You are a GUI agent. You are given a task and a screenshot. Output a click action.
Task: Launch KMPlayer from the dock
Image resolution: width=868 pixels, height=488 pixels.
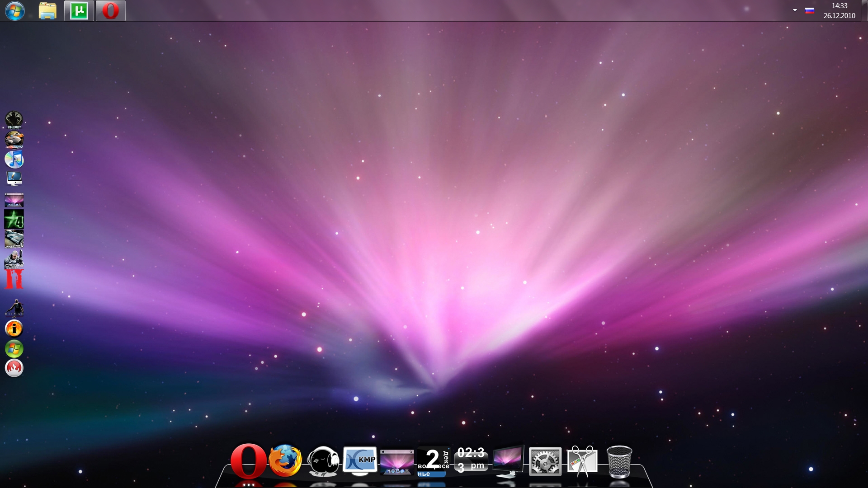[360, 461]
